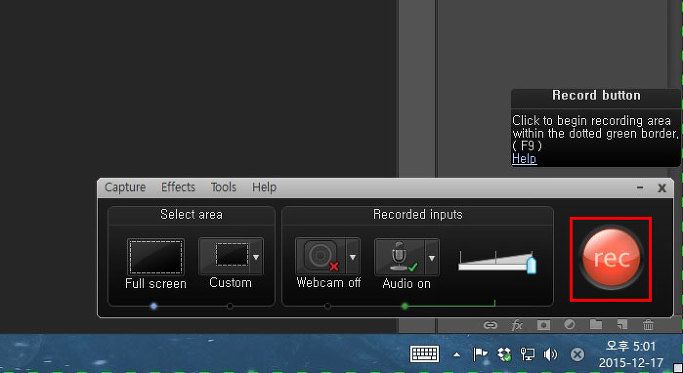This screenshot has width=683, height=373.
Task: Click the fx effects icon in background panel
Action: (x=517, y=325)
